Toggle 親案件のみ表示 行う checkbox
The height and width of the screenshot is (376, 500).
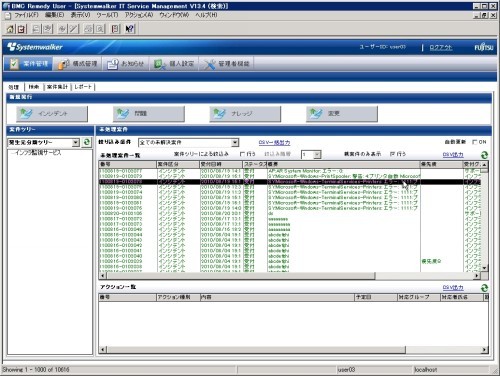392,154
